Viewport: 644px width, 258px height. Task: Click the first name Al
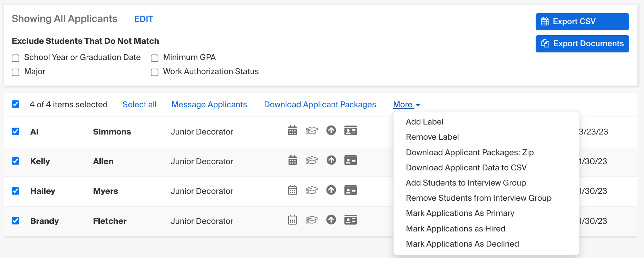tap(34, 132)
